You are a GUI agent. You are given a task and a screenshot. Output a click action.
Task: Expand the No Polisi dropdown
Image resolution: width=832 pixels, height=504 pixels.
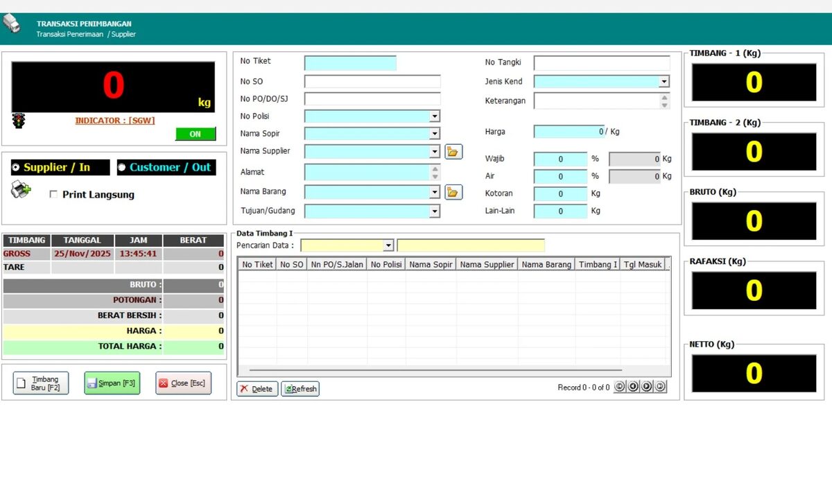pos(435,116)
